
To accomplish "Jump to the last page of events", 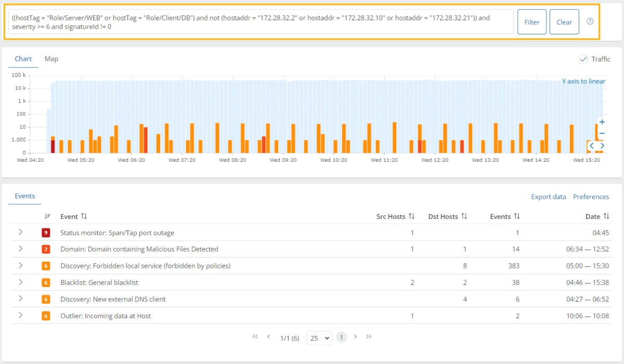I will [x=369, y=337].
